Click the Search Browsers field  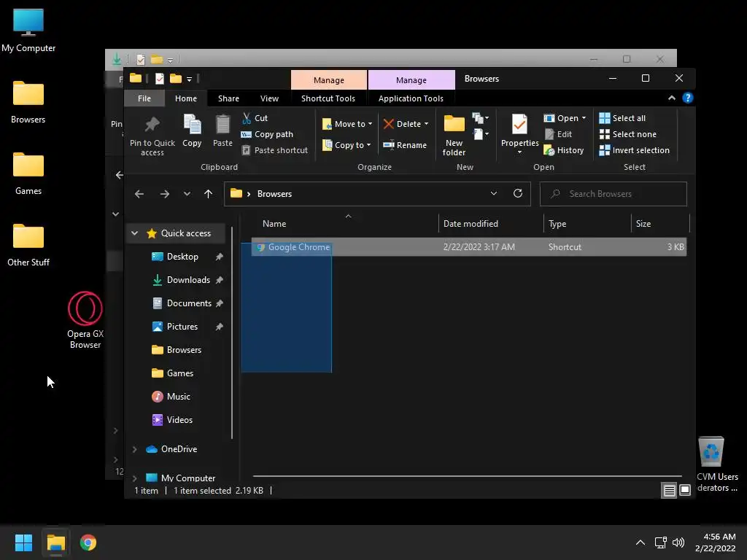point(613,194)
